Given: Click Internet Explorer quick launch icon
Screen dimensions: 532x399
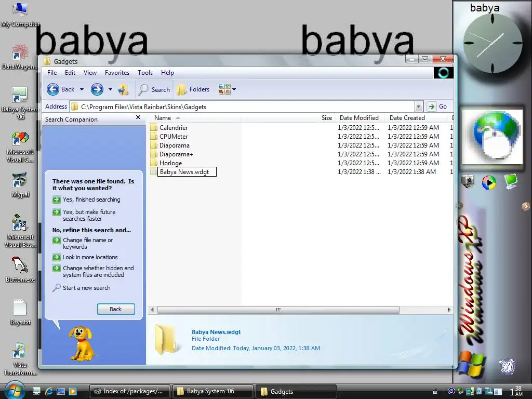Looking at the screenshot, I should tap(49, 391).
